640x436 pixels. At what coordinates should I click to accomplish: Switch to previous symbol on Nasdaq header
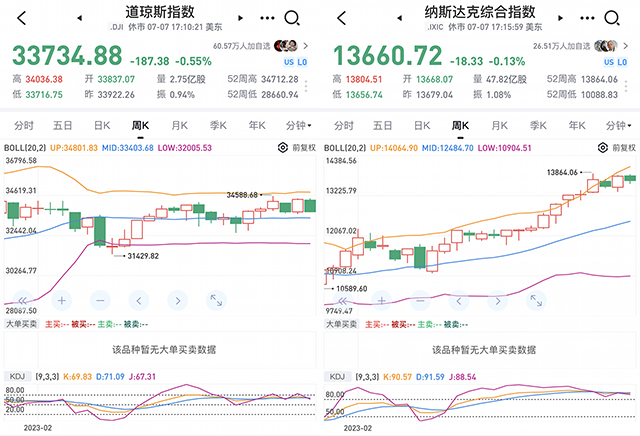click(x=400, y=18)
